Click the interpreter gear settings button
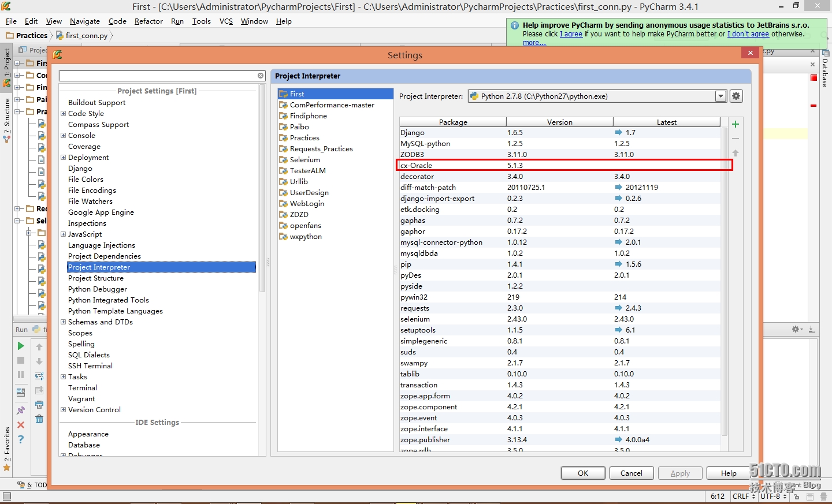The width and height of the screenshot is (832, 504). (x=736, y=96)
